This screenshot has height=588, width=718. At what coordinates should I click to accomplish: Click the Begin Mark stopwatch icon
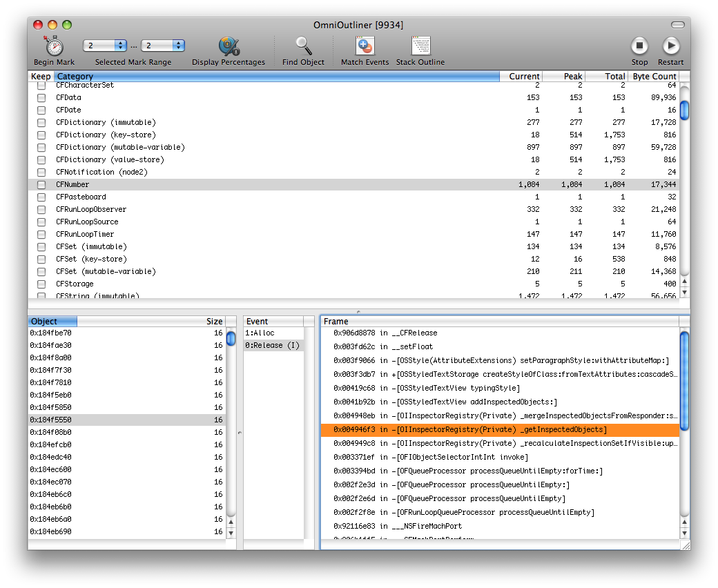(54, 46)
